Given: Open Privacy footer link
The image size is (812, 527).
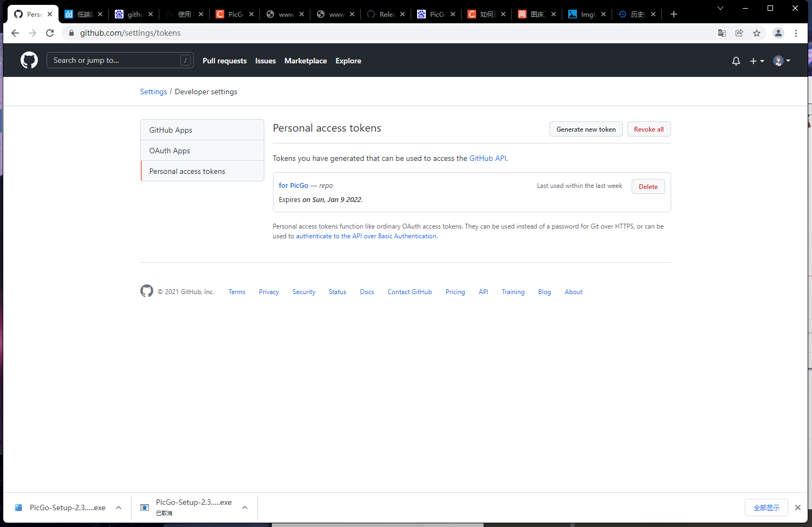Looking at the screenshot, I should pyautogui.click(x=269, y=292).
